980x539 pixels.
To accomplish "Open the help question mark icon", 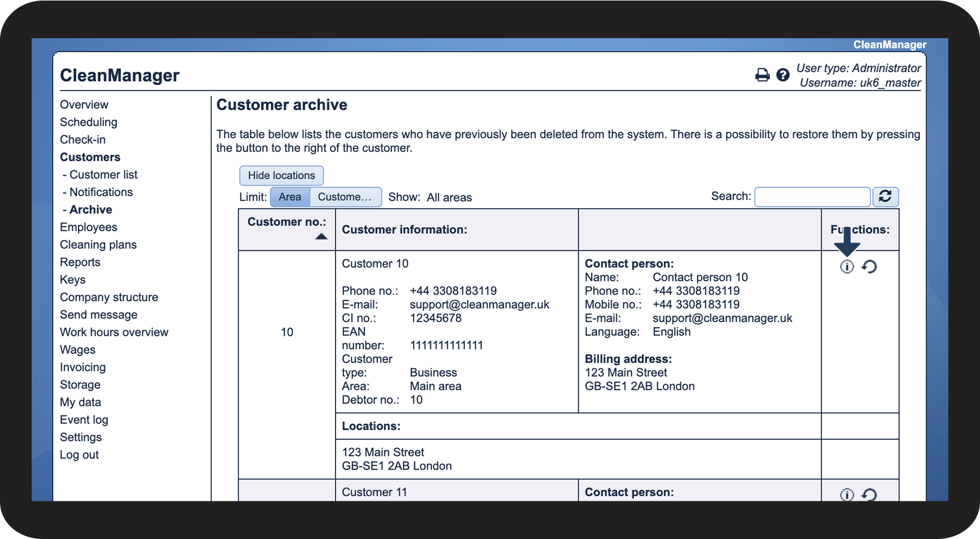I will pyautogui.click(x=783, y=75).
